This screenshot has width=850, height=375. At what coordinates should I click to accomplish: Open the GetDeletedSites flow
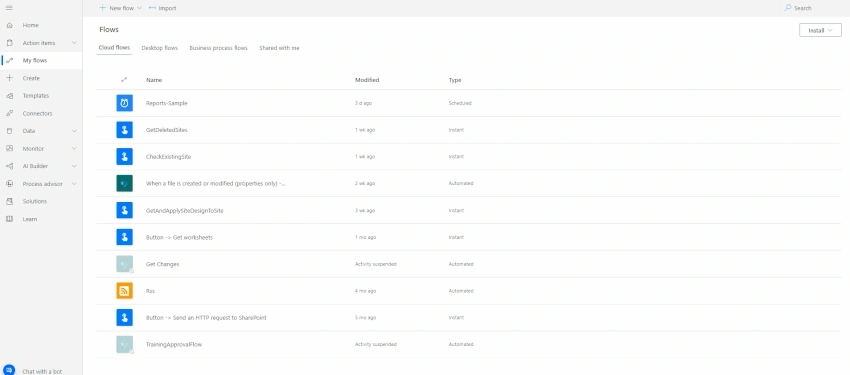tap(166, 130)
